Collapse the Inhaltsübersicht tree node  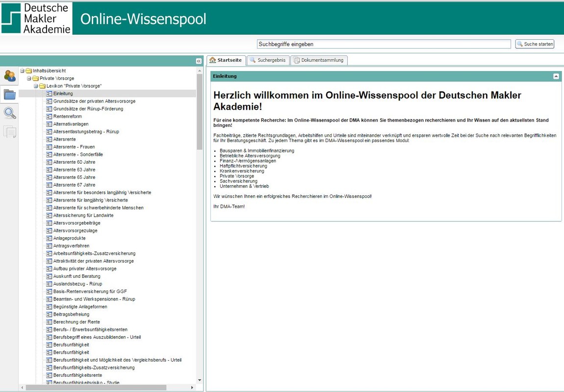click(22, 71)
